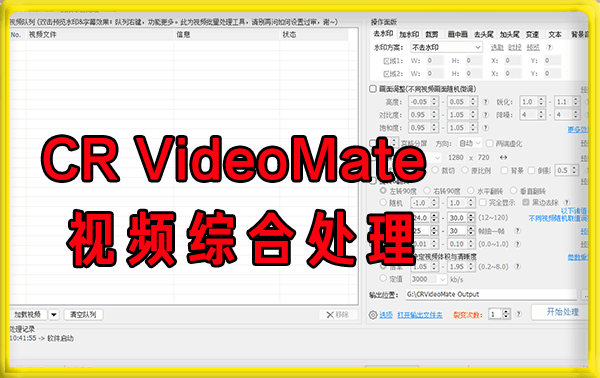Tick the 倒影 checkbox
This screenshot has height=378, width=600.
[x=531, y=170]
